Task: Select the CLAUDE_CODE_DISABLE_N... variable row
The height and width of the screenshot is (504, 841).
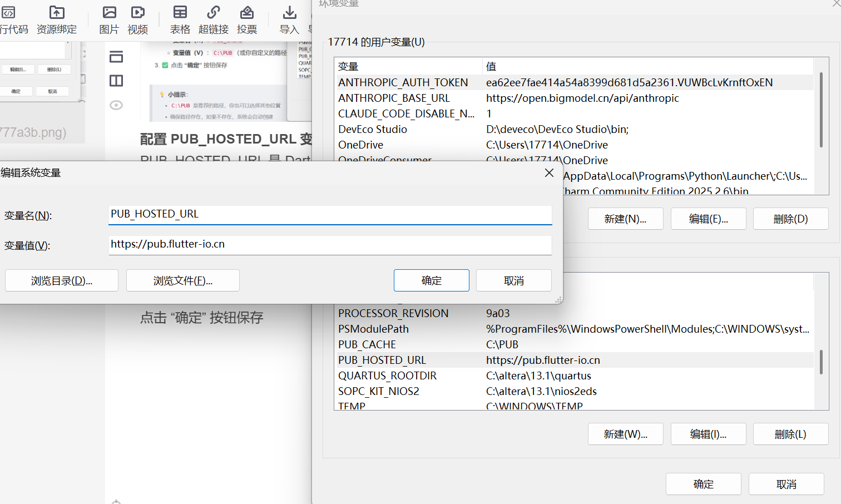Action: point(574,113)
